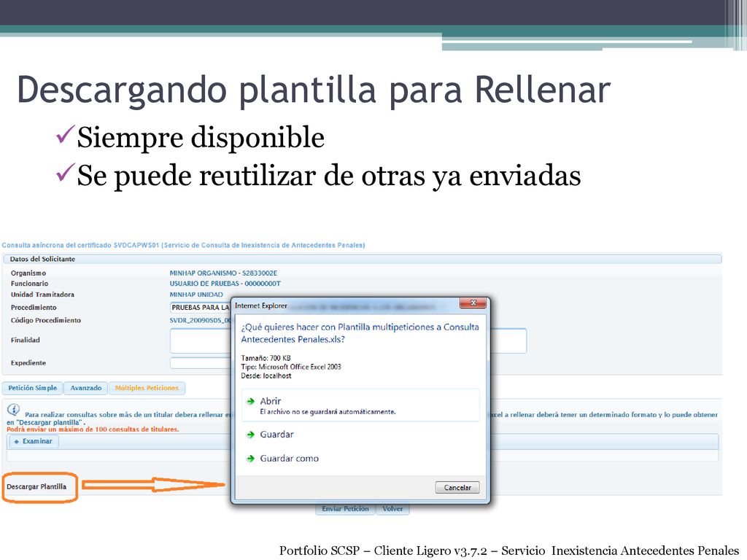Image resolution: width=747 pixels, height=560 pixels.
Task: Click the Cancelar button
Action: [x=457, y=487]
